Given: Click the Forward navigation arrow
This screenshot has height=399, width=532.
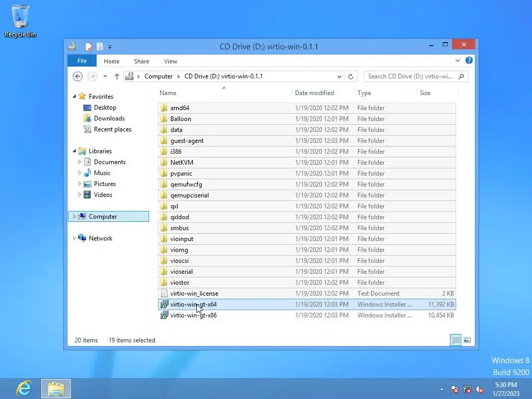Looking at the screenshot, I should coord(92,76).
